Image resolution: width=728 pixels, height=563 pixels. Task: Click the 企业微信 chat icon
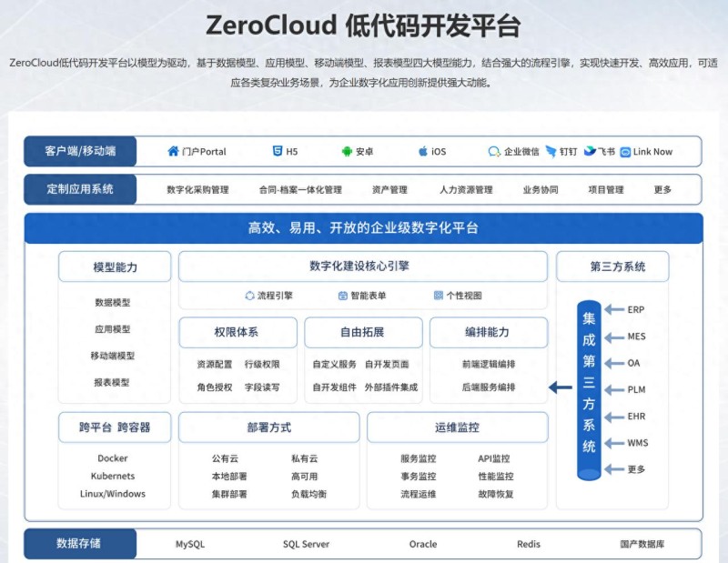tap(494, 151)
